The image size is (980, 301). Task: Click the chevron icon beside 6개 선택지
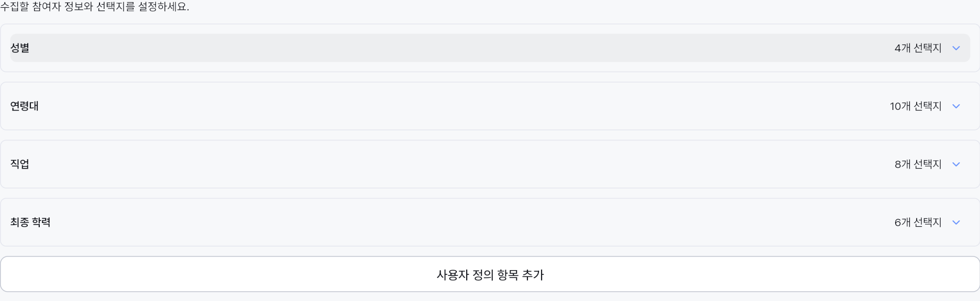point(956,222)
